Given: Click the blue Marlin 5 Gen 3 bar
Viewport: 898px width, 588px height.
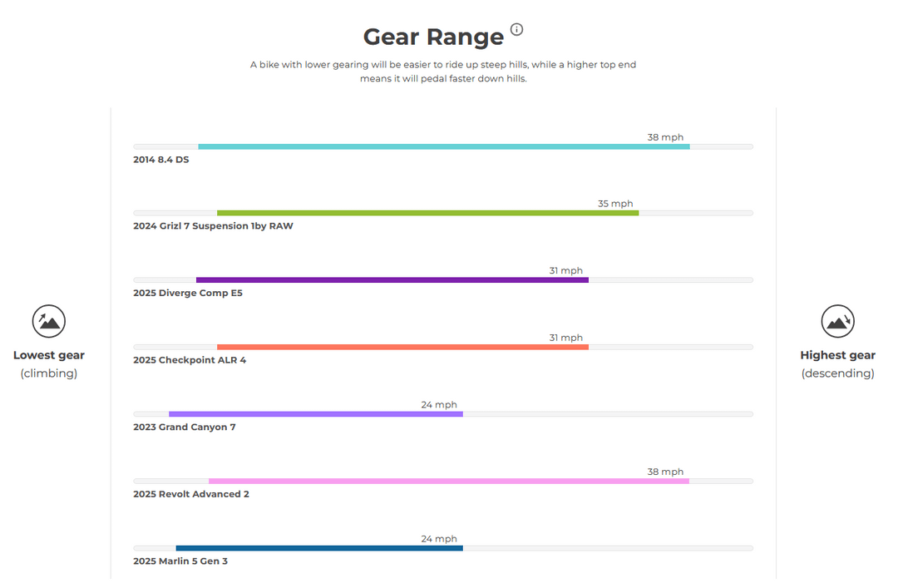Looking at the screenshot, I should click(319, 548).
